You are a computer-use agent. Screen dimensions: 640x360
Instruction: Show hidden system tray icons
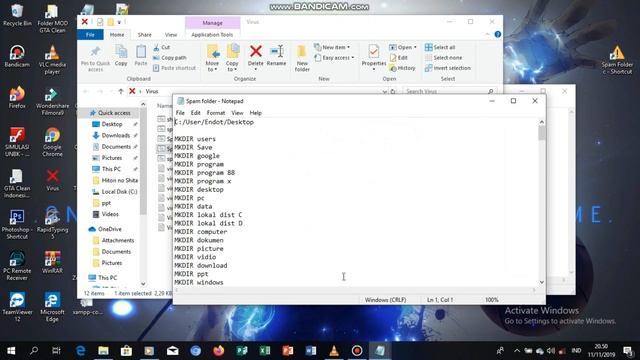click(517, 351)
